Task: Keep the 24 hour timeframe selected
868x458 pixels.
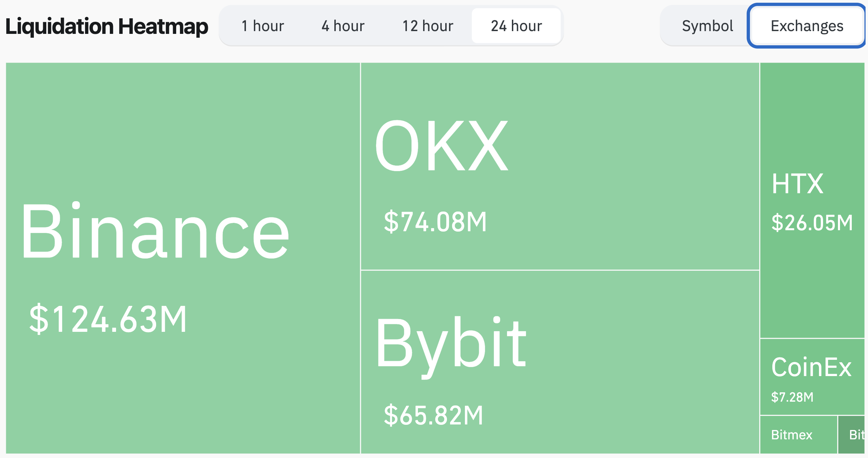Action: point(516,26)
